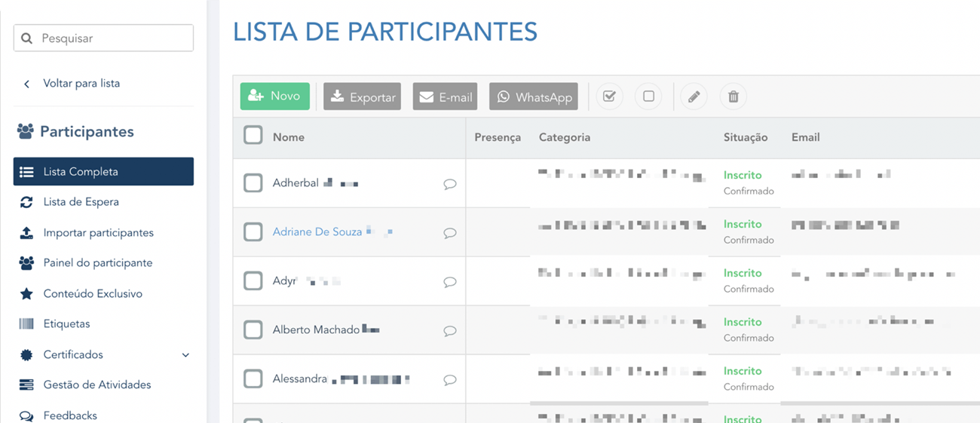Check the box for Adyr
The width and height of the screenshot is (980, 423).
[253, 281]
